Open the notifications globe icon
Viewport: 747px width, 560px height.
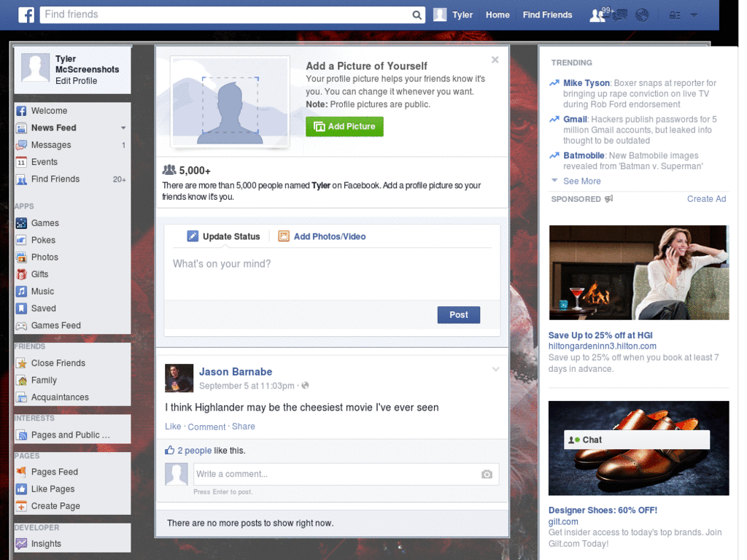point(642,15)
